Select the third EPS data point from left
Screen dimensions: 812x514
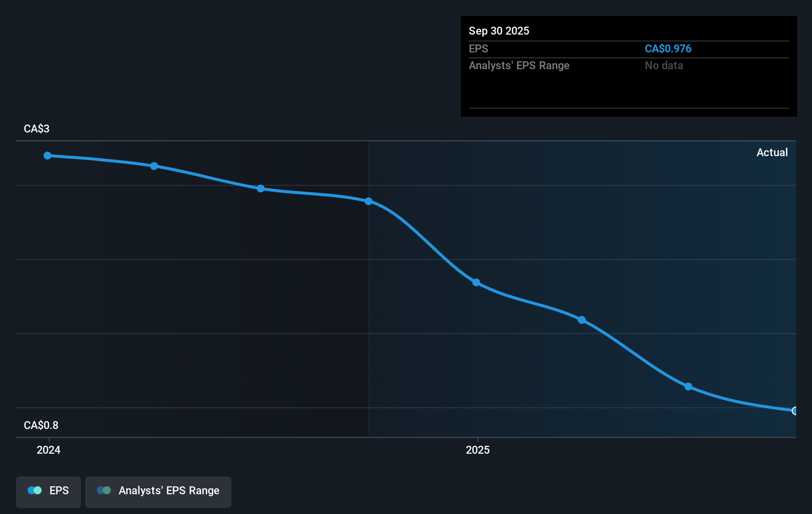261,189
